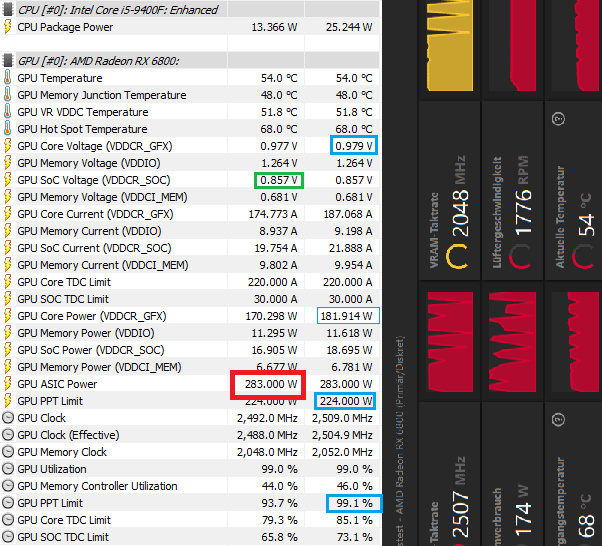Click the lightning icon beside GPU ASIC Power
The image size is (602, 546).
pos(7,384)
